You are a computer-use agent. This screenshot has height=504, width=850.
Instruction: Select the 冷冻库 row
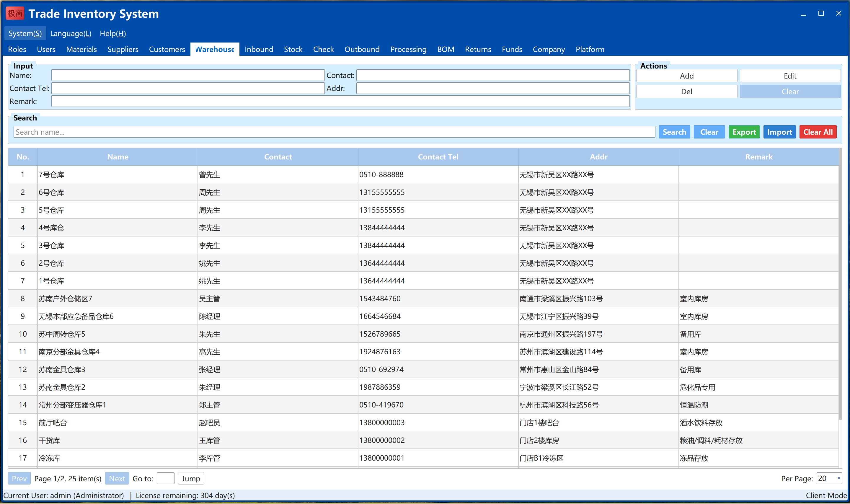423,458
